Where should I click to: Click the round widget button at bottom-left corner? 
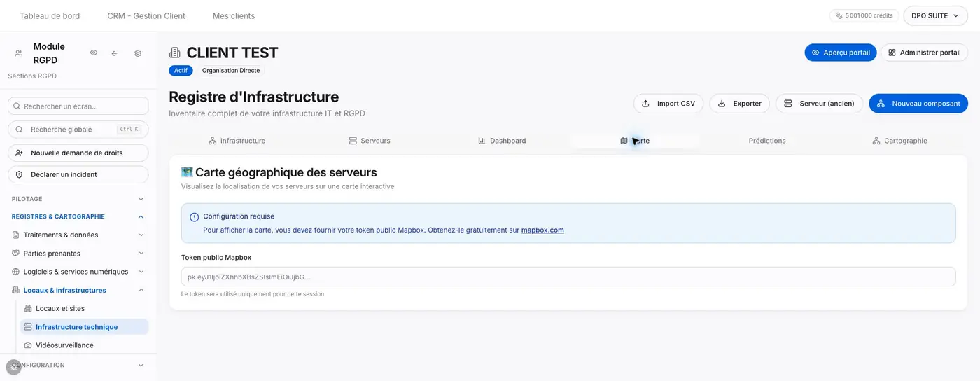pyautogui.click(x=13, y=367)
